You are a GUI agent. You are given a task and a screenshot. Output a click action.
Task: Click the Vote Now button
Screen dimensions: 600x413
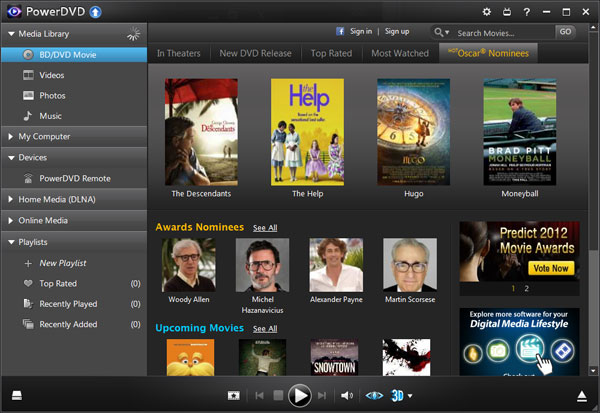click(551, 268)
